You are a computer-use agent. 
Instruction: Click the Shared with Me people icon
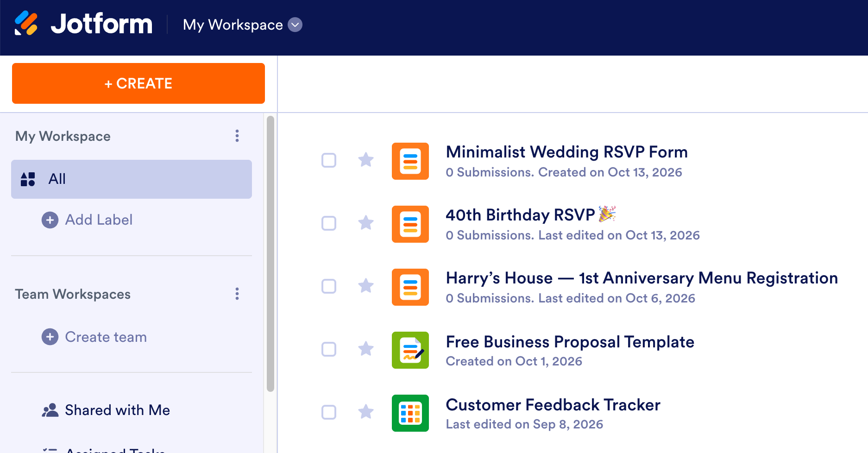click(50, 410)
